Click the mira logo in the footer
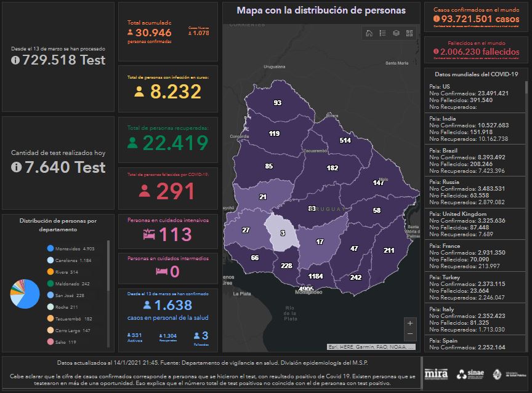Screen dimensions: 532x393 pos(437,374)
